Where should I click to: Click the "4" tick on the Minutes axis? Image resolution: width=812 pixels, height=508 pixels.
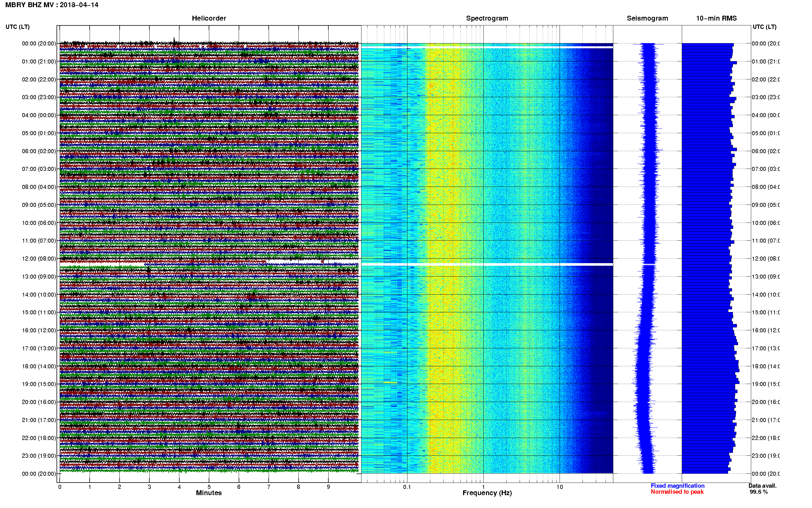(x=179, y=487)
